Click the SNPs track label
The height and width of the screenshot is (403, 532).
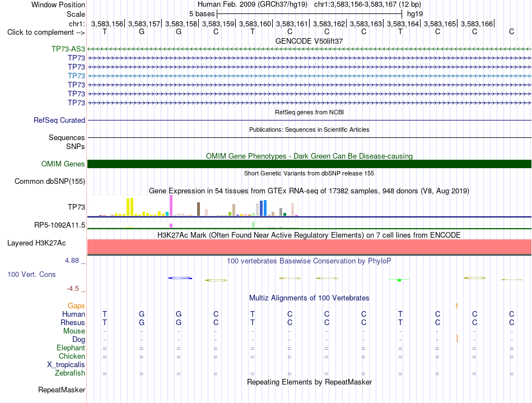click(76, 146)
